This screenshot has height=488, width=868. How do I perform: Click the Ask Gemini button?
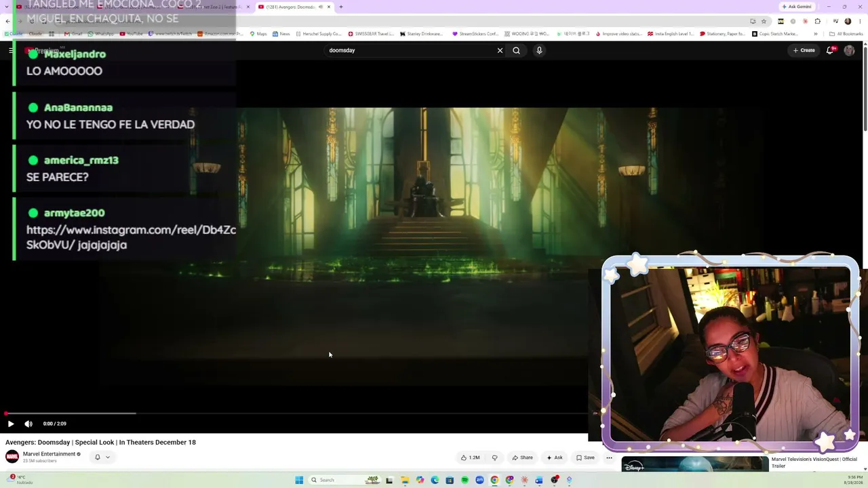796,7
